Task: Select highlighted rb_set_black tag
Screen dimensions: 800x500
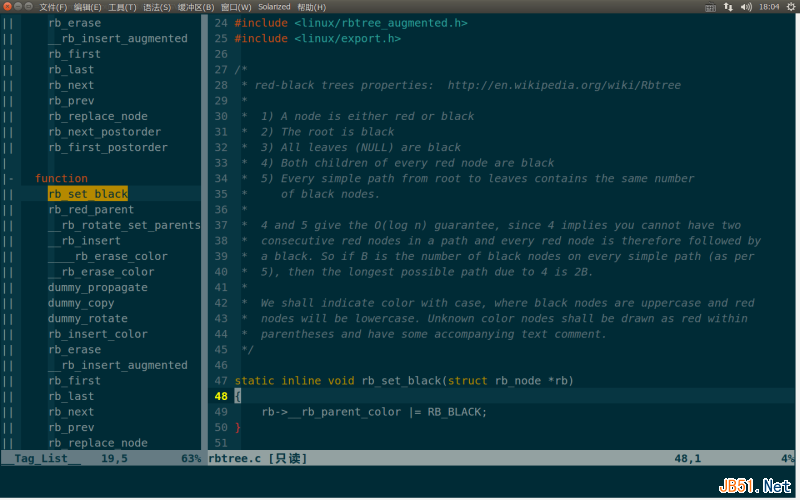Action: tap(88, 194)
